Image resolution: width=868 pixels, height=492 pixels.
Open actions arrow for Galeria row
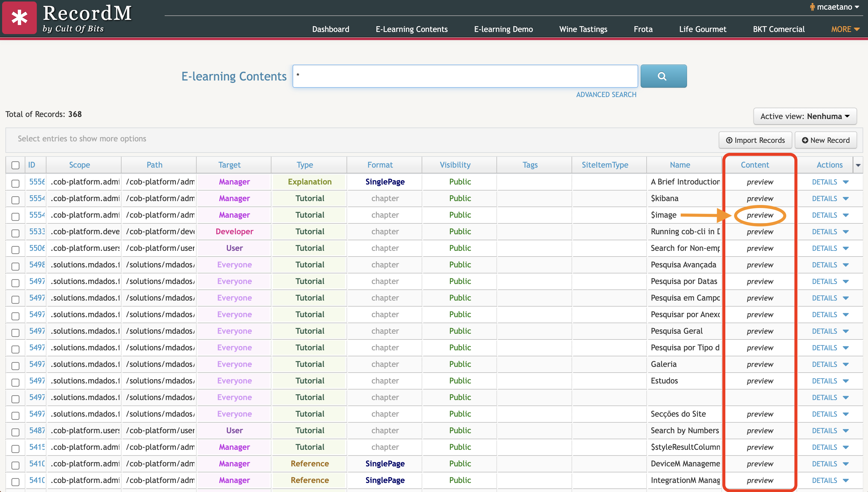(846, 364)
